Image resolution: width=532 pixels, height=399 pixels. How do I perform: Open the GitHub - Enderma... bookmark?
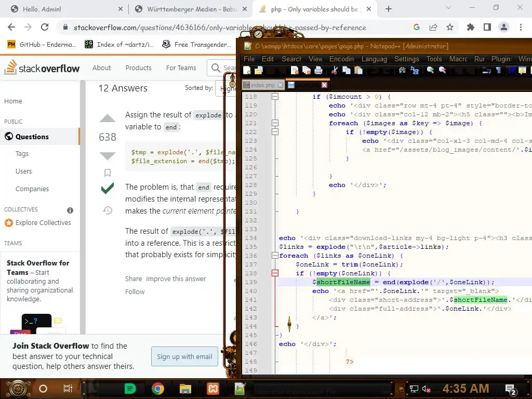(42, 45)
